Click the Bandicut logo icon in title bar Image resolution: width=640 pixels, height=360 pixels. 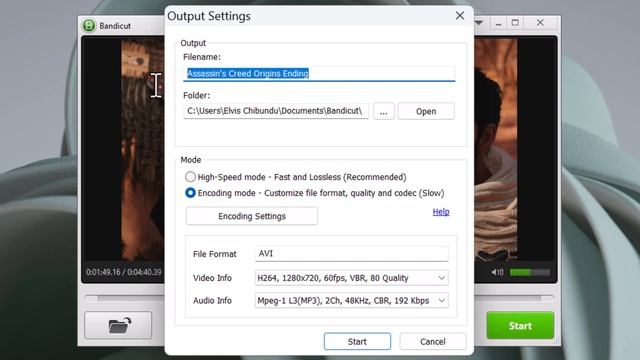pos(89,25)
